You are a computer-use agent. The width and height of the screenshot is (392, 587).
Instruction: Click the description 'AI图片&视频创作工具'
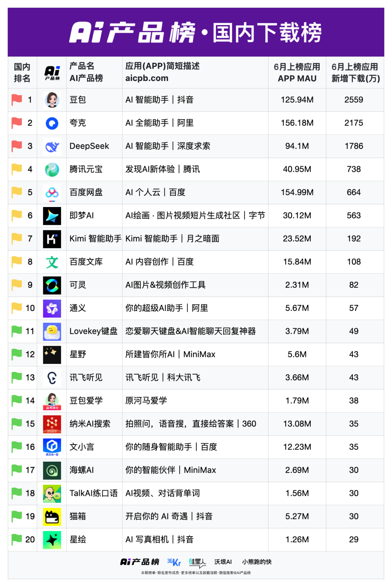166,285
